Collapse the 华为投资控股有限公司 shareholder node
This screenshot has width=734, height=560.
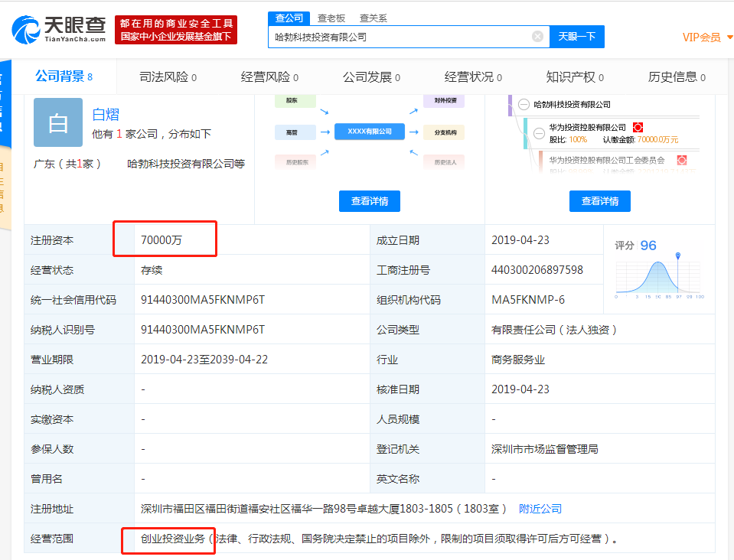point(539,133)
